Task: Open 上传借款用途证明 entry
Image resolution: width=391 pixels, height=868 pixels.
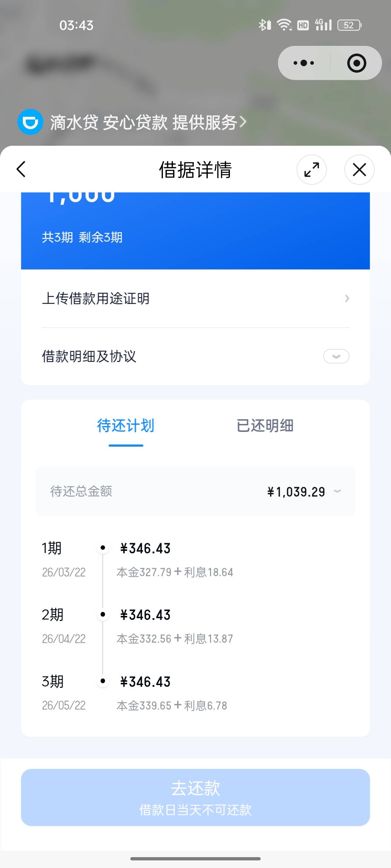Action: 195,299
